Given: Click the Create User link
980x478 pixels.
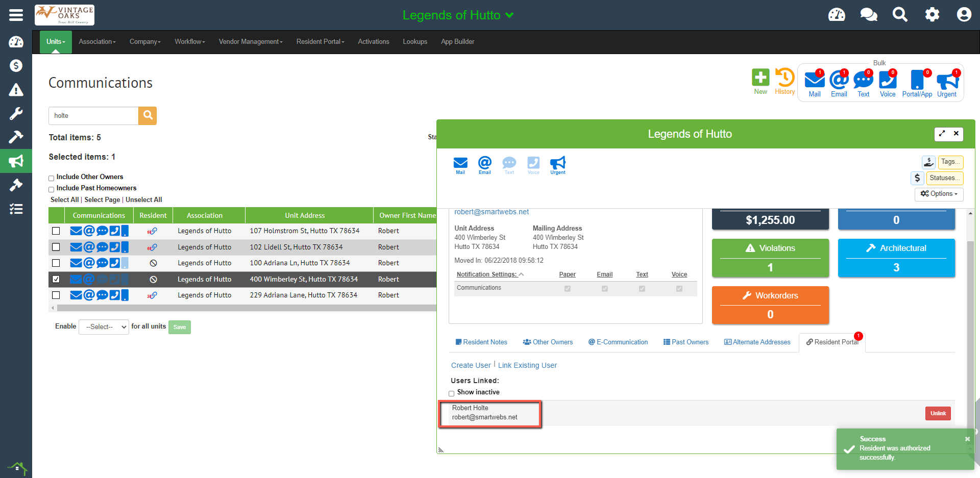Looking at the screenshot, I should tap(471, 366).
